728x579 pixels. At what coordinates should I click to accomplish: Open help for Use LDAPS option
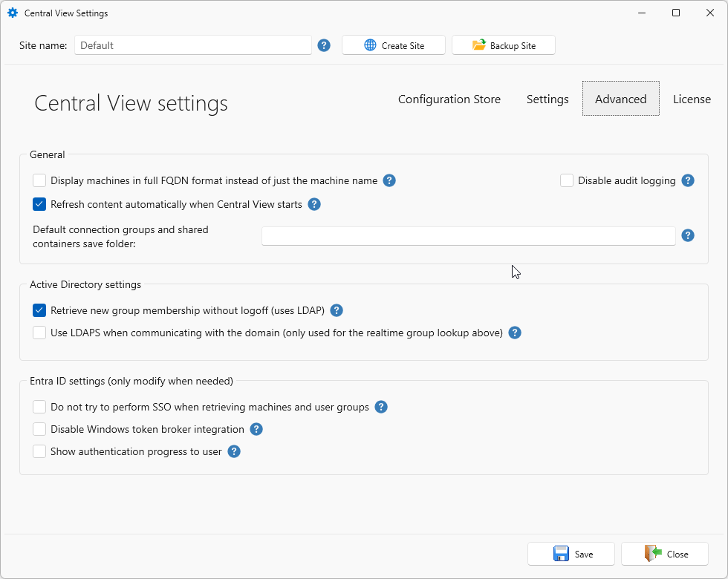[x=514, y=333]
